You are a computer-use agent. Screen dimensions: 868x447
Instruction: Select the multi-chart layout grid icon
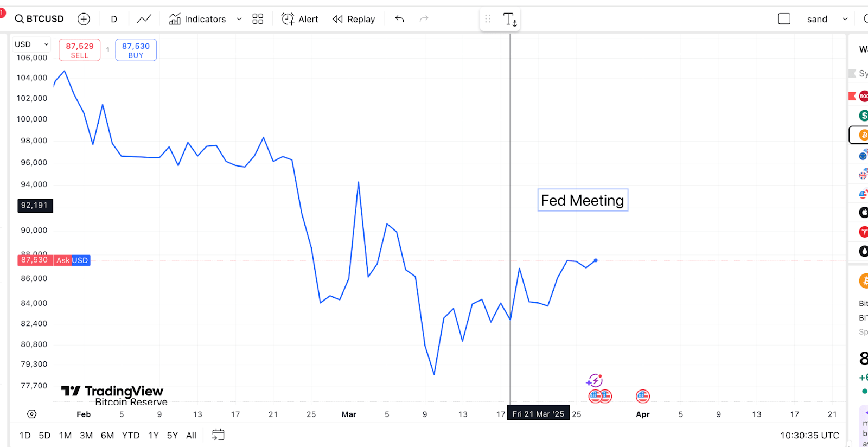257,18
